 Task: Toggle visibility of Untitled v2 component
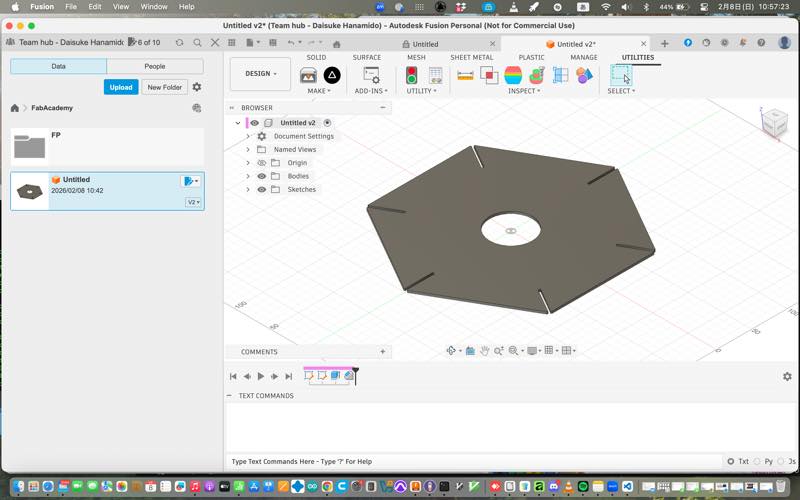pos(254,123)
